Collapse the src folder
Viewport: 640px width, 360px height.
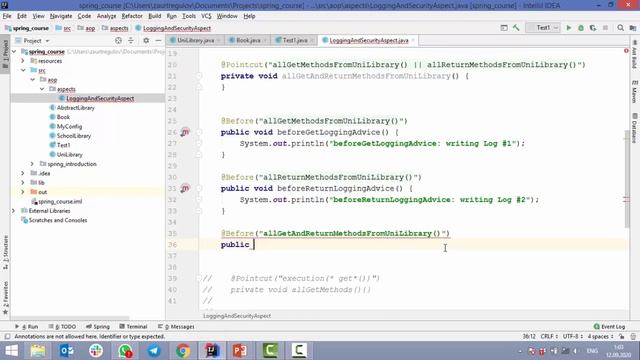[23, 70]
